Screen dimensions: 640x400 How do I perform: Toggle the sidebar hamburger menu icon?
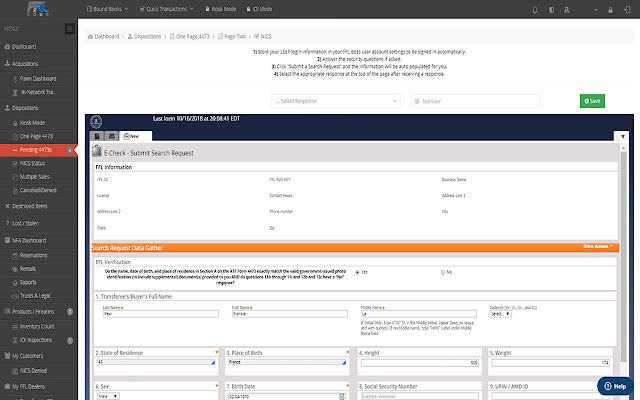point(69,29)
